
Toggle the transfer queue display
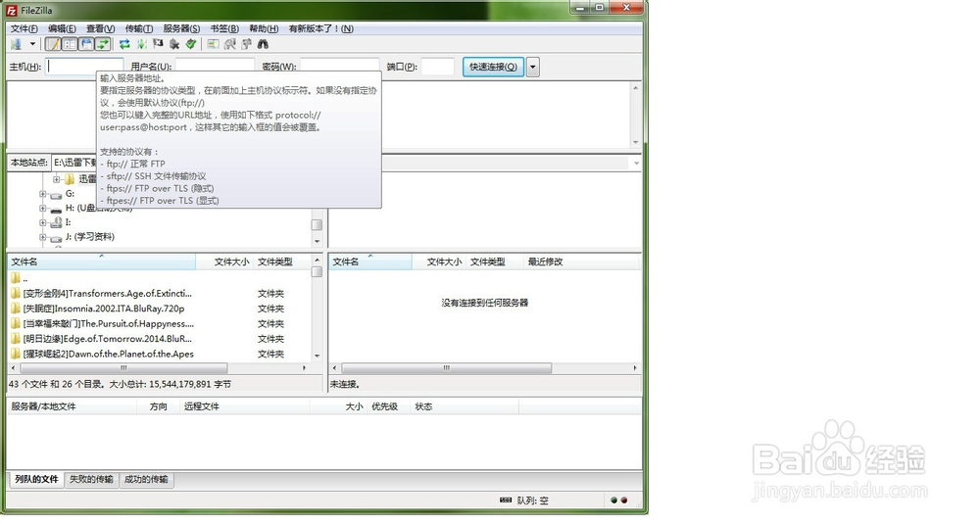pyautogui.click(x=103, y=44)
